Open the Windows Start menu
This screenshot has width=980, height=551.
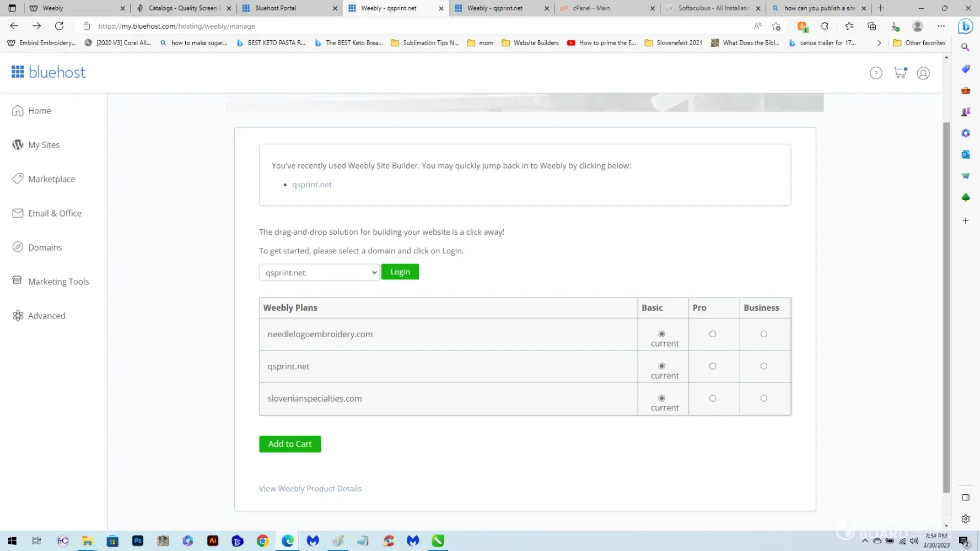click(x=12, y=541)
